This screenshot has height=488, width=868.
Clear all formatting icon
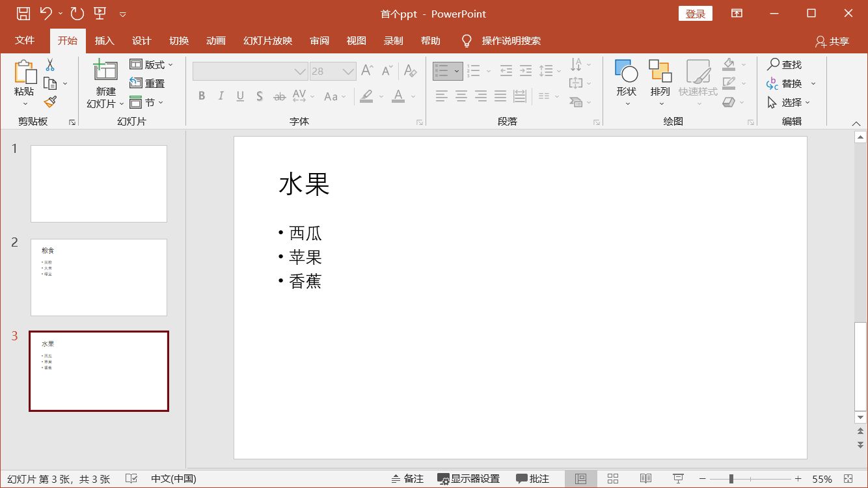click(x=410, y=70)
